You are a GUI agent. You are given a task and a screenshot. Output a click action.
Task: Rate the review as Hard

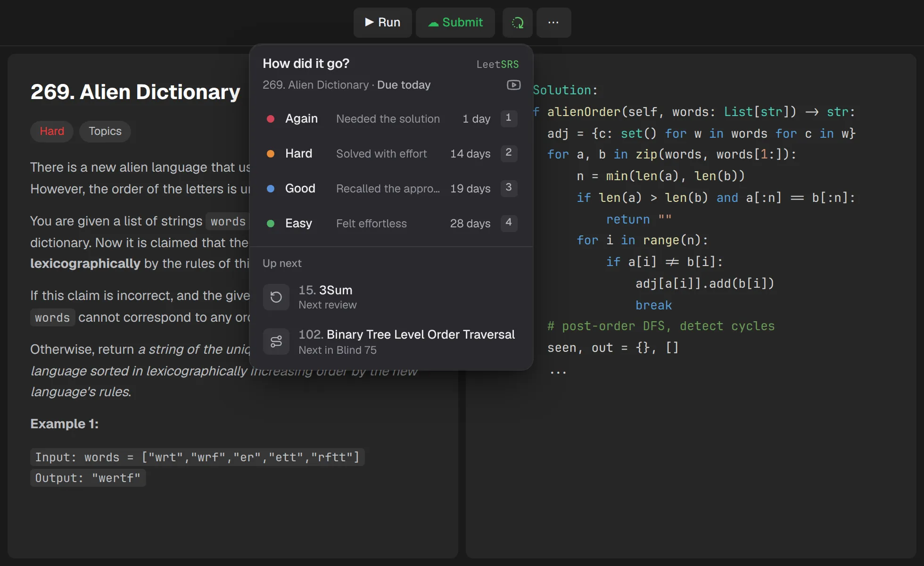coord(391,153)
